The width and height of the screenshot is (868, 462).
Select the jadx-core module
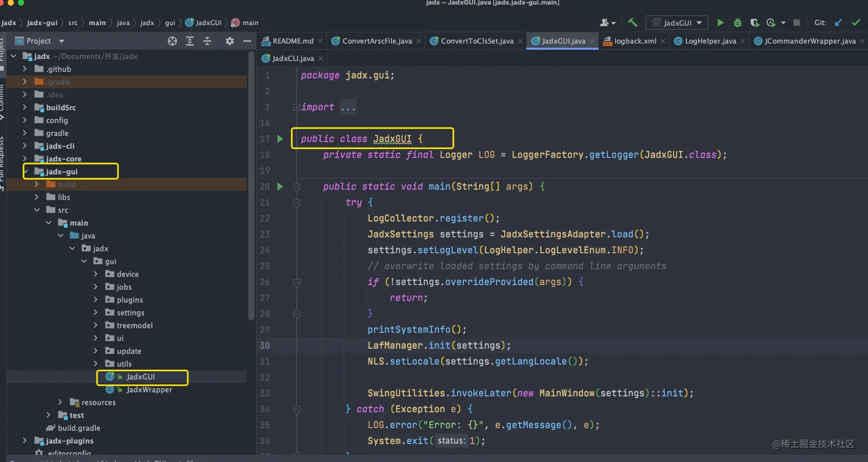[64, 158]
